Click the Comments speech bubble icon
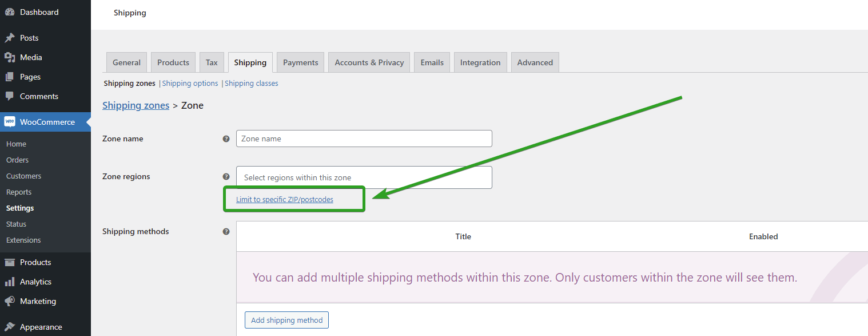 [x=10, y=96]
